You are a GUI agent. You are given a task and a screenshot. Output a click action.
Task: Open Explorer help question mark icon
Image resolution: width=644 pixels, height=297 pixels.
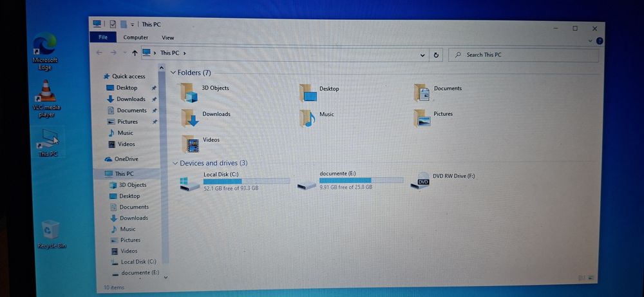click(x=599, y=41)
